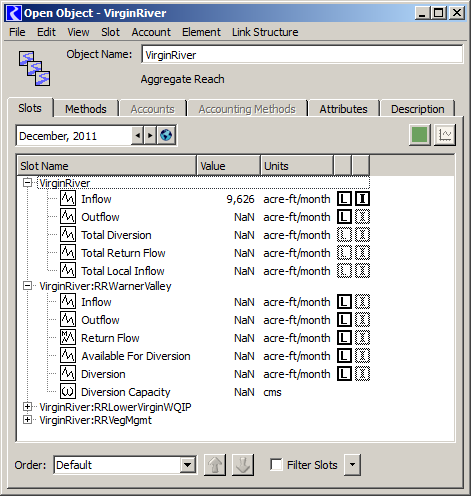Click the Return Flow multi-slot icon

tap(68, 338)
